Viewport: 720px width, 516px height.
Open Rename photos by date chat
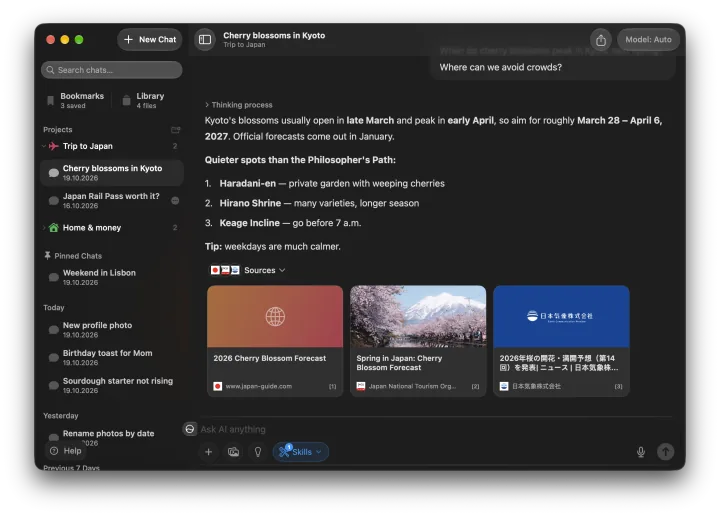click(x=112, y=437)
